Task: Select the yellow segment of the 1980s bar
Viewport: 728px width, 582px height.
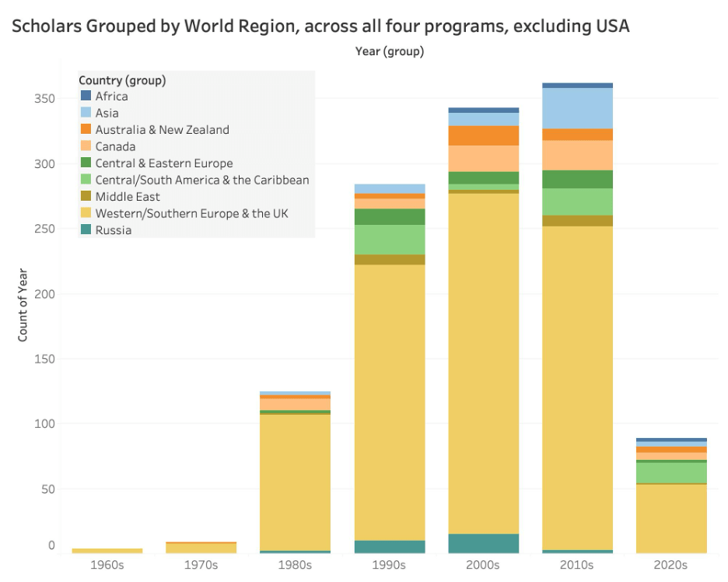Action: coord(295,482)
